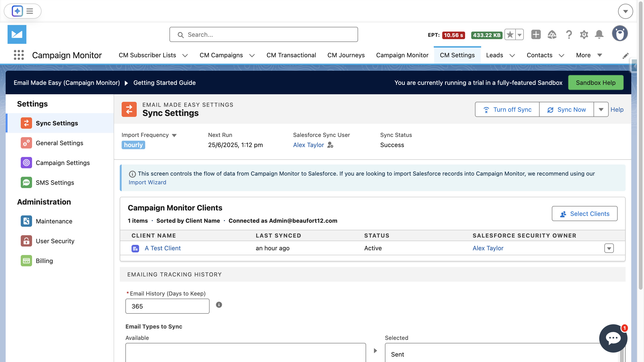Open the user profile avatar

[620, 33]
